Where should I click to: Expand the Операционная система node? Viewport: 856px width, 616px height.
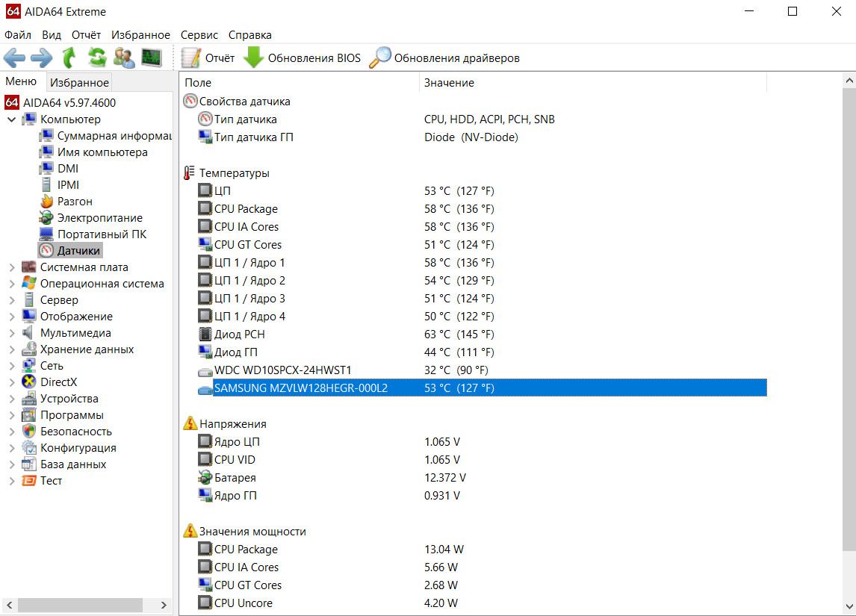coord(11,284)
